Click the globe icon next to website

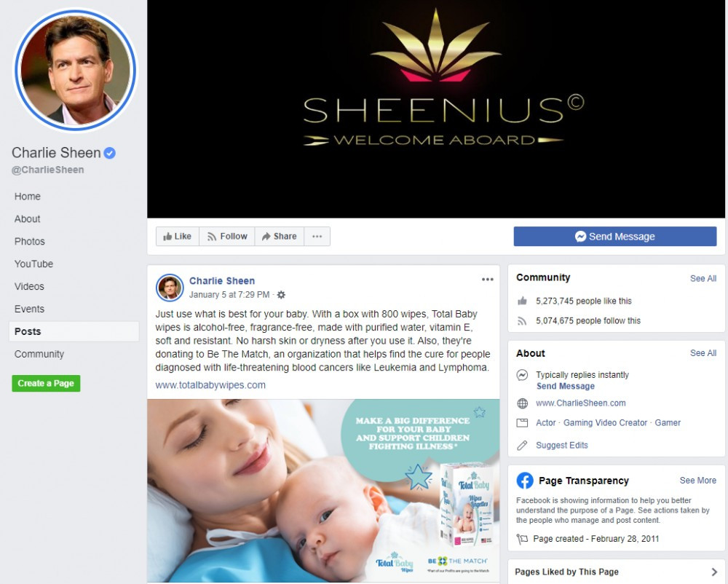522,403
